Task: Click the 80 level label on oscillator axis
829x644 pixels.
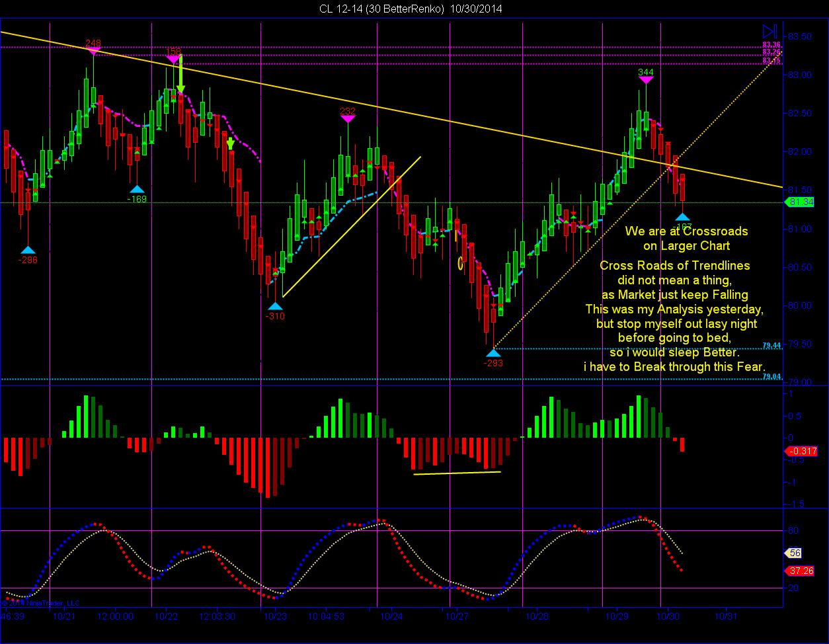Action: pyautogui.click(x=793, y=530)
